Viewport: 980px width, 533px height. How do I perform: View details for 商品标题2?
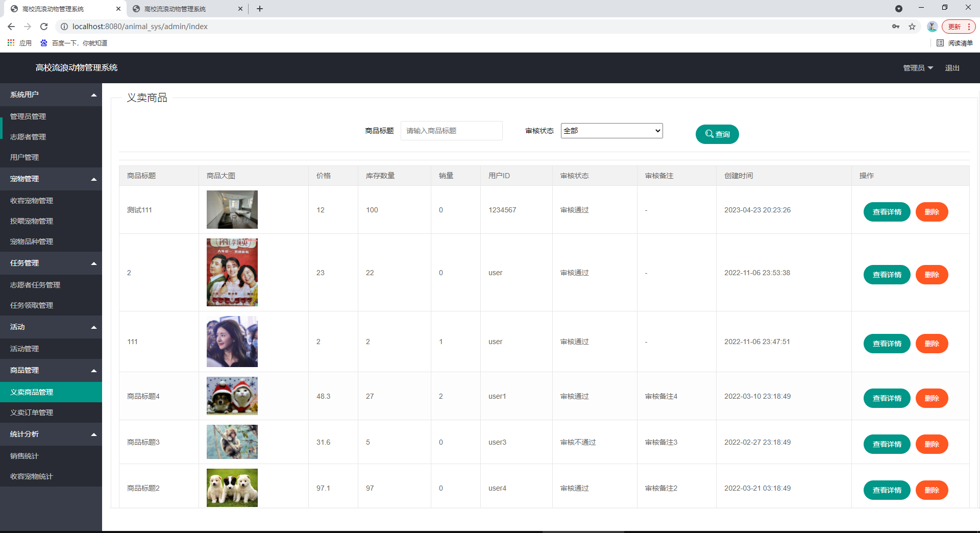[887, 490]
